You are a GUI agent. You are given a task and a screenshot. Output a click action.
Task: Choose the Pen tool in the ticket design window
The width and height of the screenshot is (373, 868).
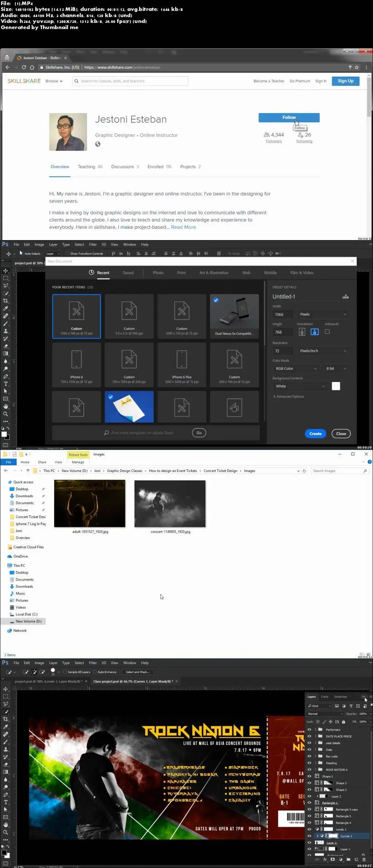(x=5, y=795)
